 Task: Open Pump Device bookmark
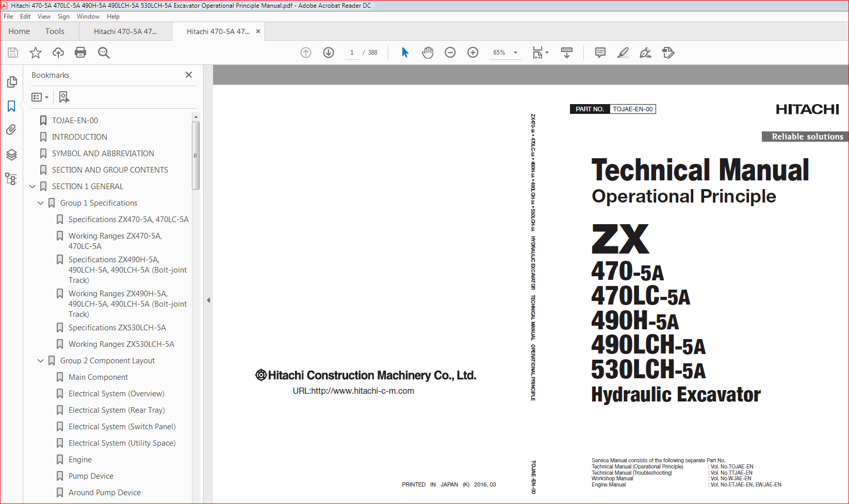tap(91, 476)
